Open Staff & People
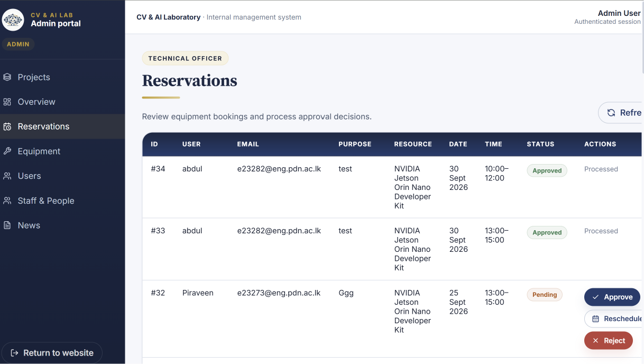This screenshot has height=364, width=644. pos(62,201)
